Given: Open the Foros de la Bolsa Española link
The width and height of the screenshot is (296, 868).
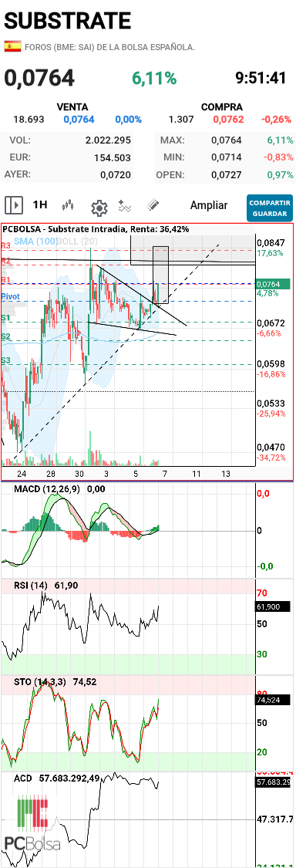Looking at the screenshot, I should pos(109,47).
